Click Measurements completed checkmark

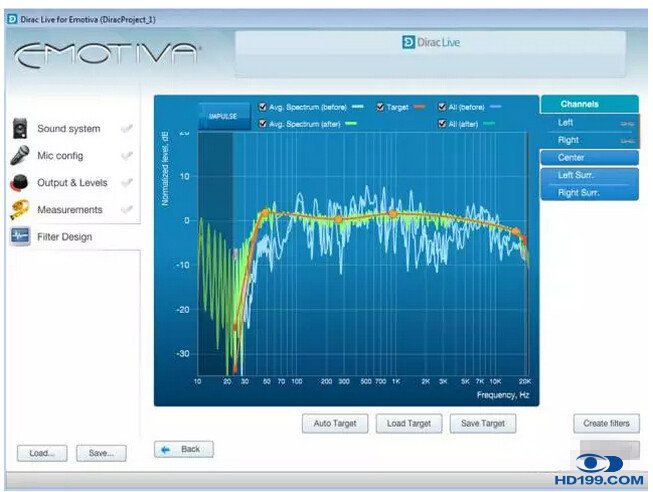click(x=127, y=210)
